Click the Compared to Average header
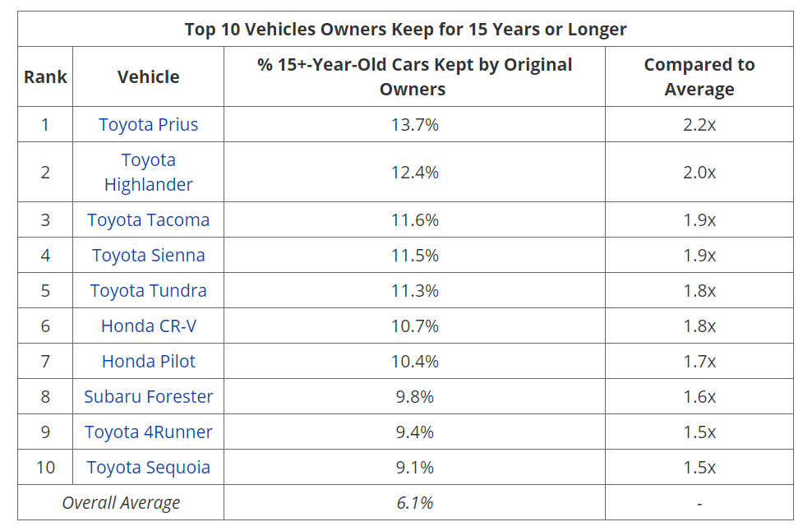Image resolution: width=812 pixels, height=531 pixels. 699,77
